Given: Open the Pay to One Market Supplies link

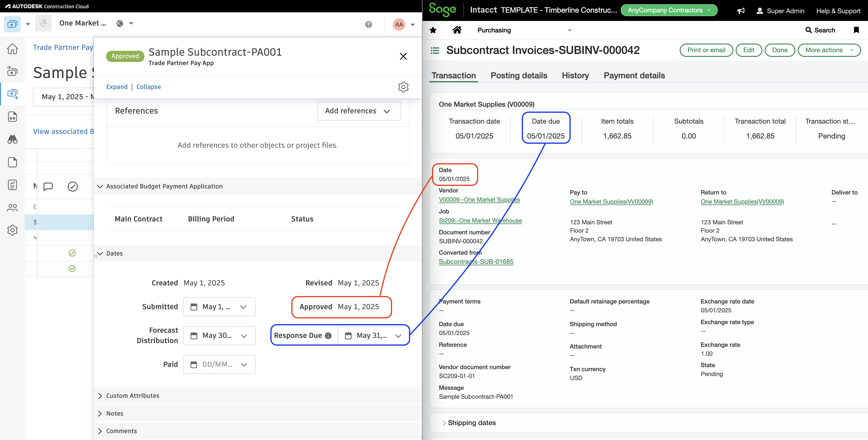Looking at the screenshot, I should click(611, 202).
